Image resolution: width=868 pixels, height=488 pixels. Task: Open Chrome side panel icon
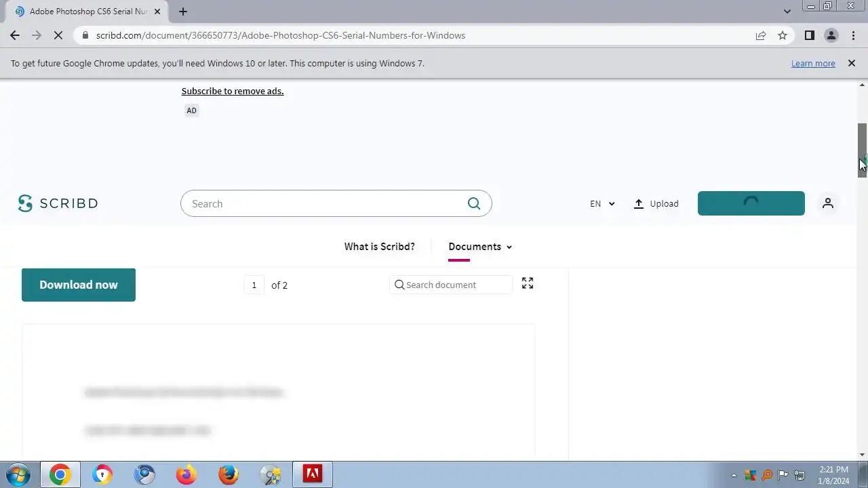(809, 35)
